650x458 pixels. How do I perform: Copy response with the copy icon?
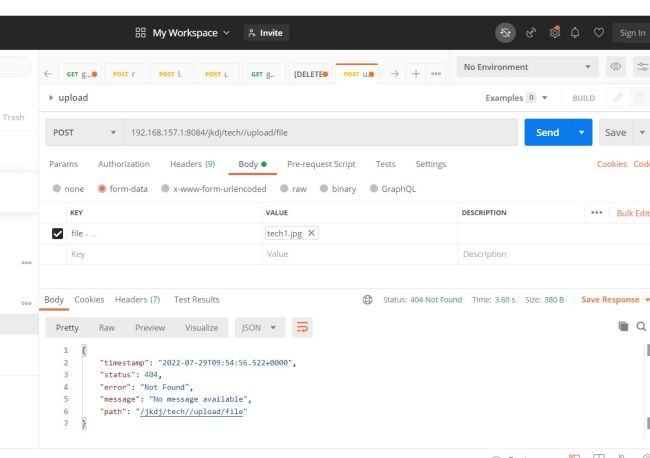pos(623,326)
